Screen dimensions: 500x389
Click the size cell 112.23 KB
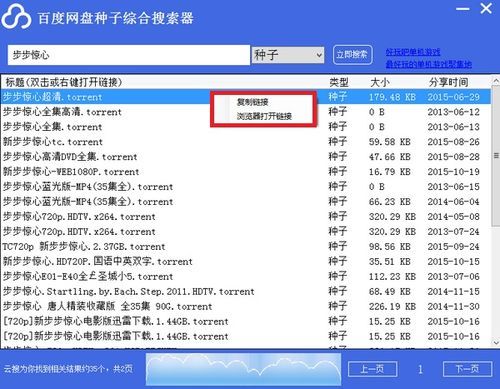pos(392,277)
